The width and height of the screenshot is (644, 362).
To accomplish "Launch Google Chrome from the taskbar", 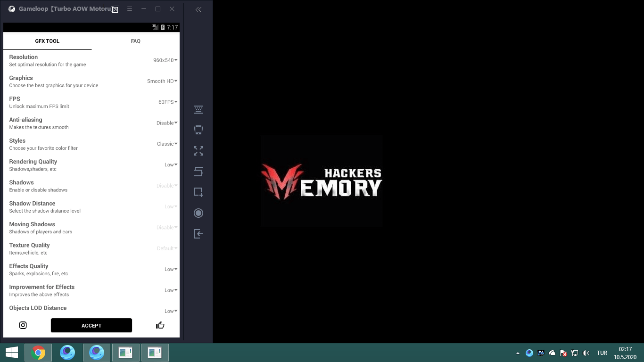I will pyautogui.click(x=38, y=353).
